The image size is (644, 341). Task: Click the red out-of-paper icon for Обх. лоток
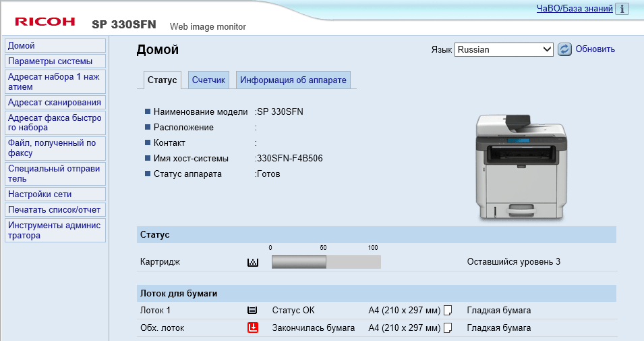point(253,327)
